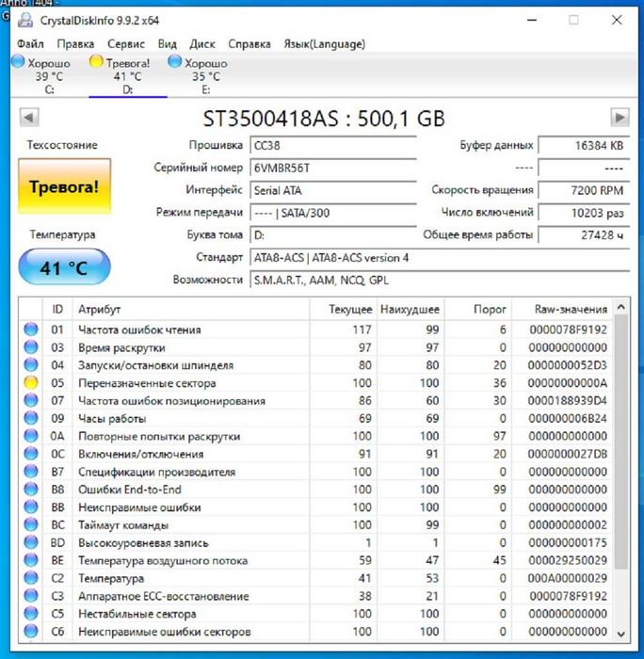Click power-on count 10203 раз
The image size is (644, 659).
coord(584,213)
